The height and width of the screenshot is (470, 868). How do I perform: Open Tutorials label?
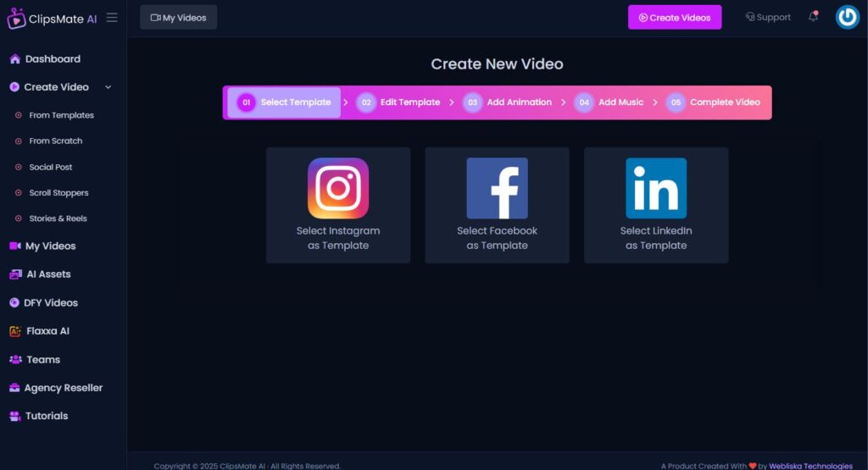[47, 416]
